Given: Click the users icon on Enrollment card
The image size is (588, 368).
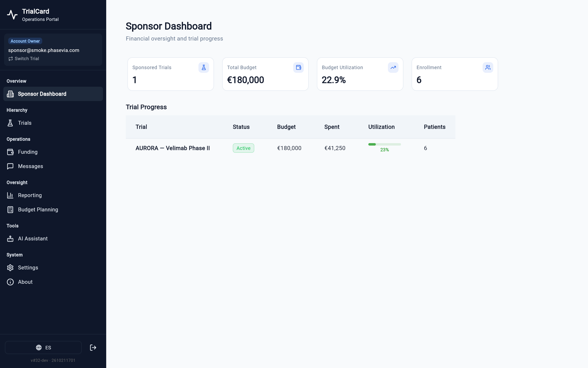Looking at the screenshot, I should point(488,67).
